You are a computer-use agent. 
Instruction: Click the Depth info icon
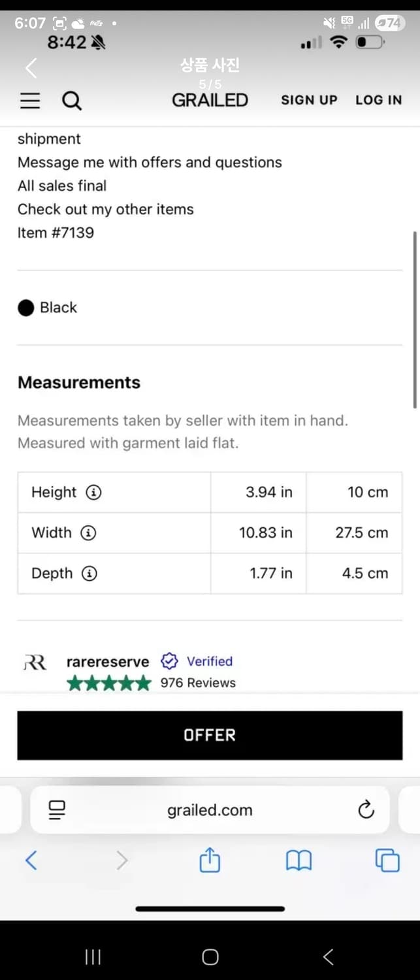pyautogui.click(x=89, y=574)
